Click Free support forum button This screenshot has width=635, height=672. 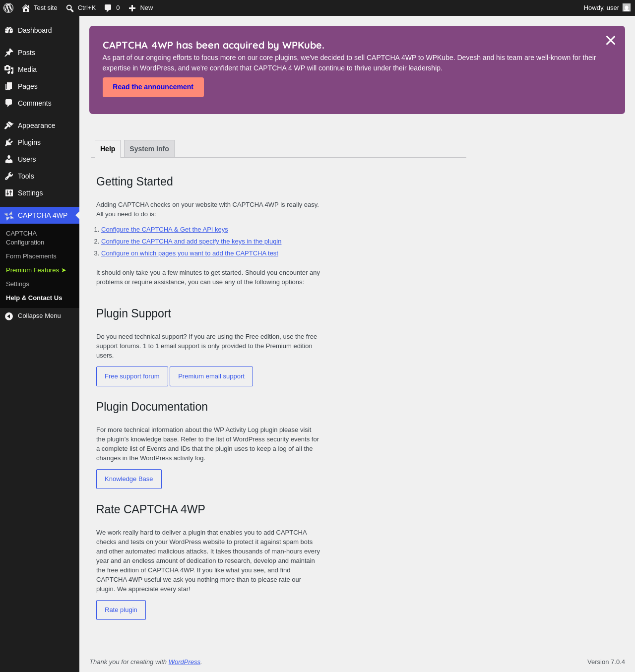[132, 376]
